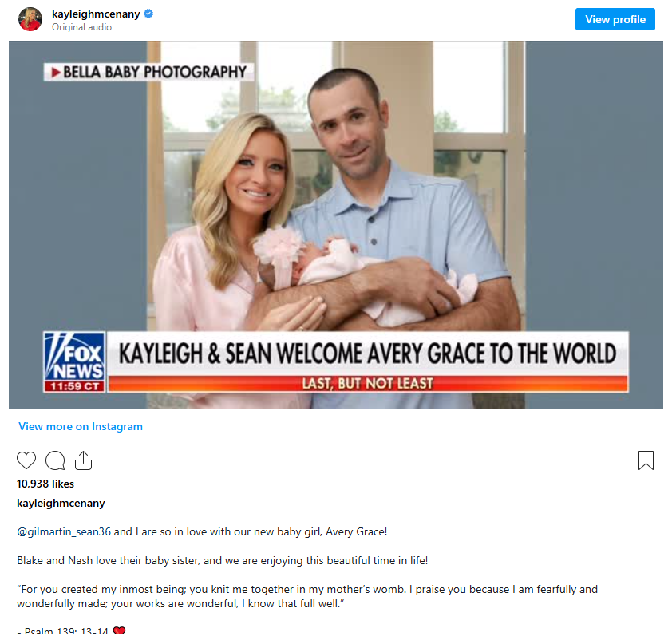Click the 11:59 CT time stamp
672x640 pixels.
(74, 386)
